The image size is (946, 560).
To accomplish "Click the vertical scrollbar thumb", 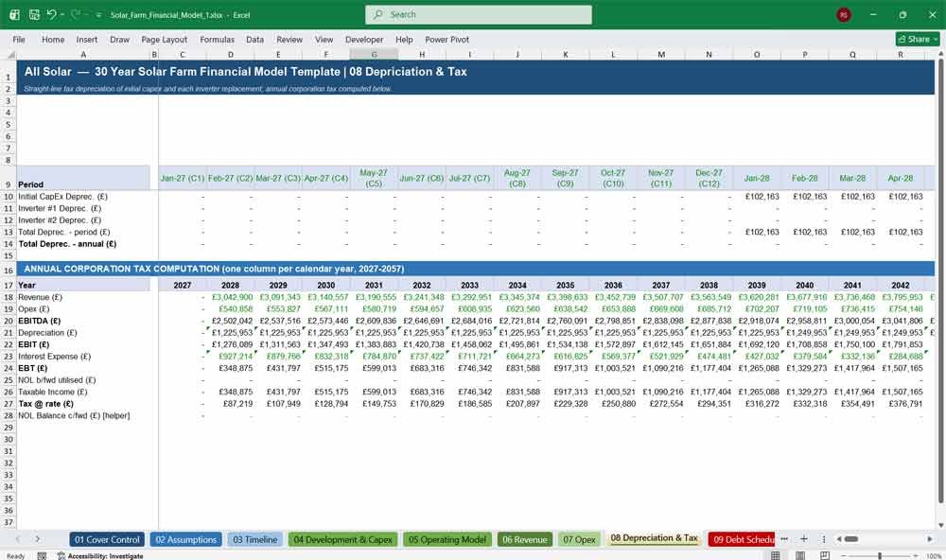I will 940,281.
